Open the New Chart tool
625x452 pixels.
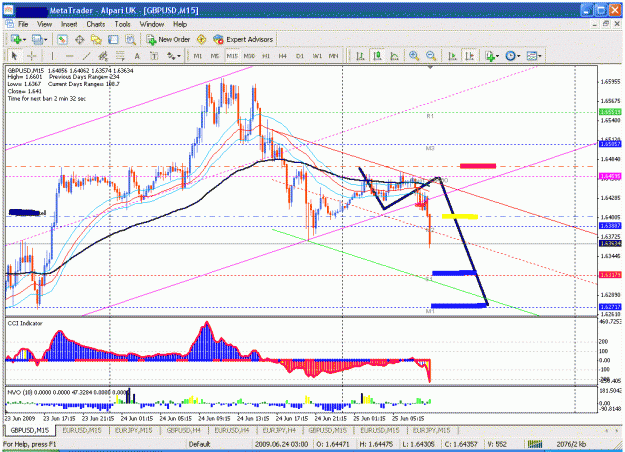point(16,39)
